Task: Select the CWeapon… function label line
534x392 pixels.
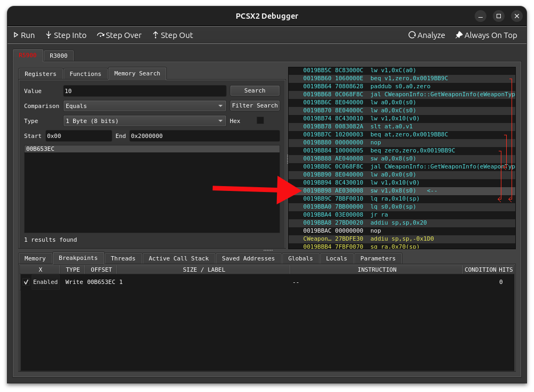Action: click(x=401, y=239)
